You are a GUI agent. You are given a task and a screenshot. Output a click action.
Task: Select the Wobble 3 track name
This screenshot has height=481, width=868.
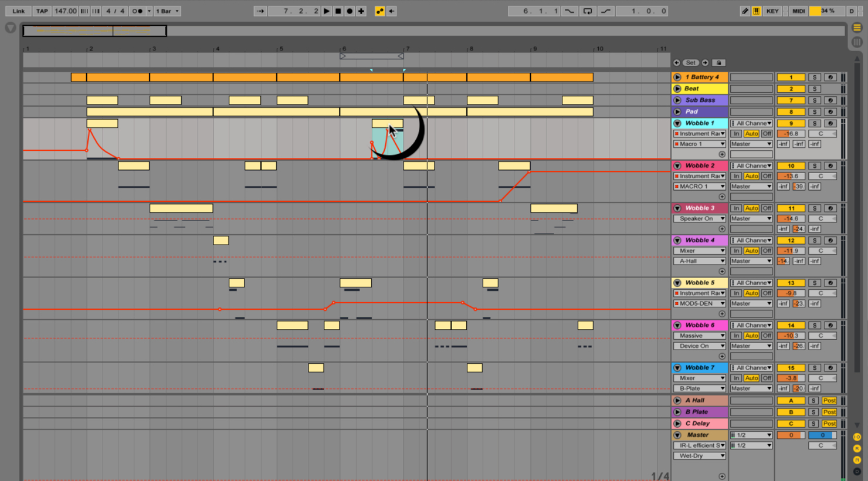pos(700,208)
